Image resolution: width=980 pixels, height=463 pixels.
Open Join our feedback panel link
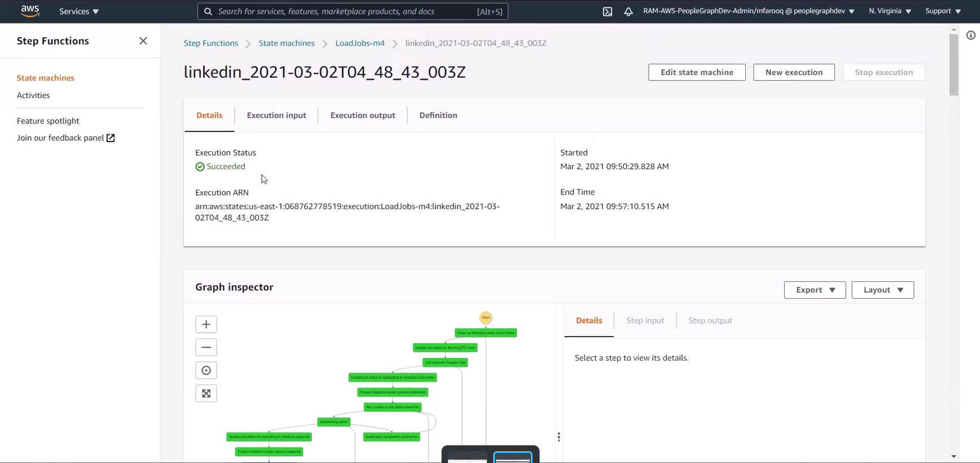point(60,138)
